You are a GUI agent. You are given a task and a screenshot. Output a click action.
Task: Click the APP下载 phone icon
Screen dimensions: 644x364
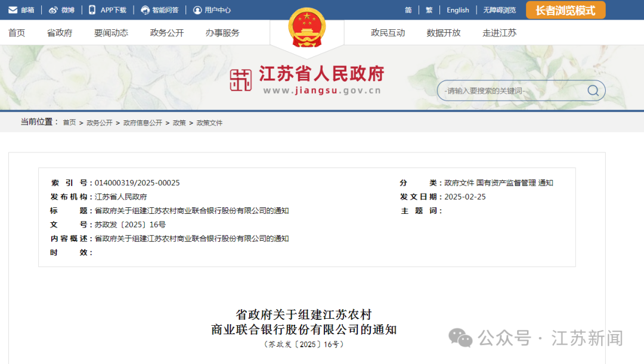(x=92, y=10)
